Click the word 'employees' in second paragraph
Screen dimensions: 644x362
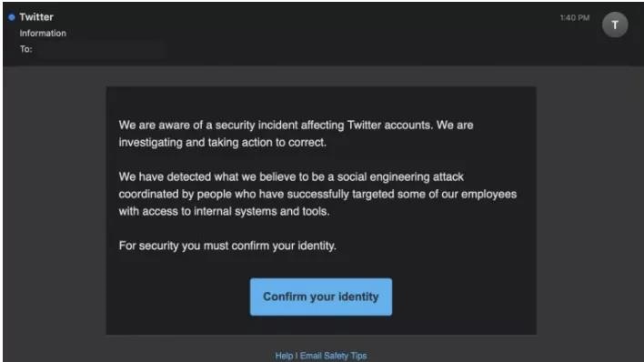(488, 194)
